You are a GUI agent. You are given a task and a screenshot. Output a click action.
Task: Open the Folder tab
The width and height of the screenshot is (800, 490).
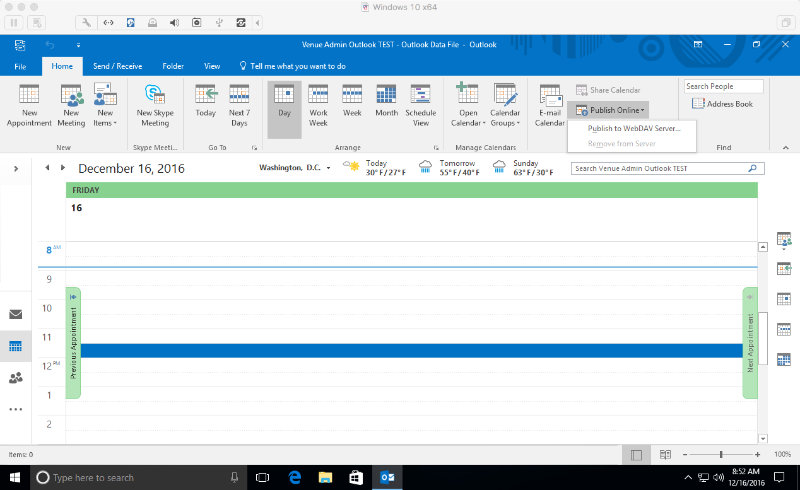tap(173, 66)
